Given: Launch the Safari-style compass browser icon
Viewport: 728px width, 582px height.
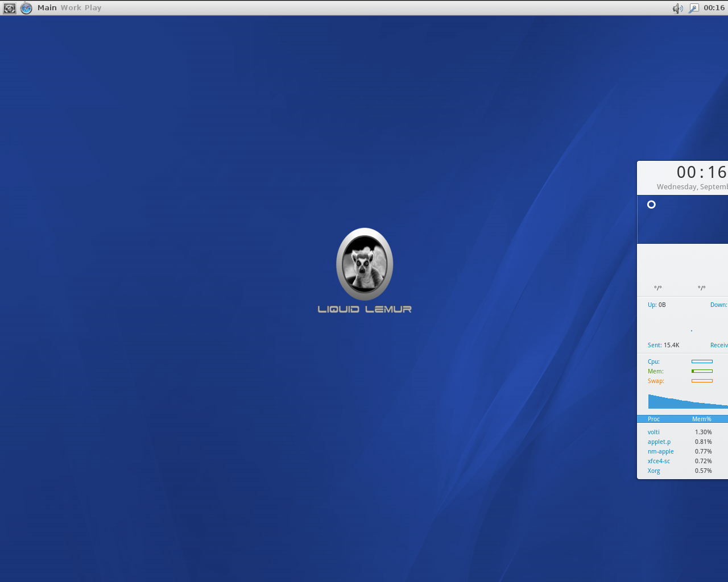Looking at the screenshot, I should (x=26, y=8).
